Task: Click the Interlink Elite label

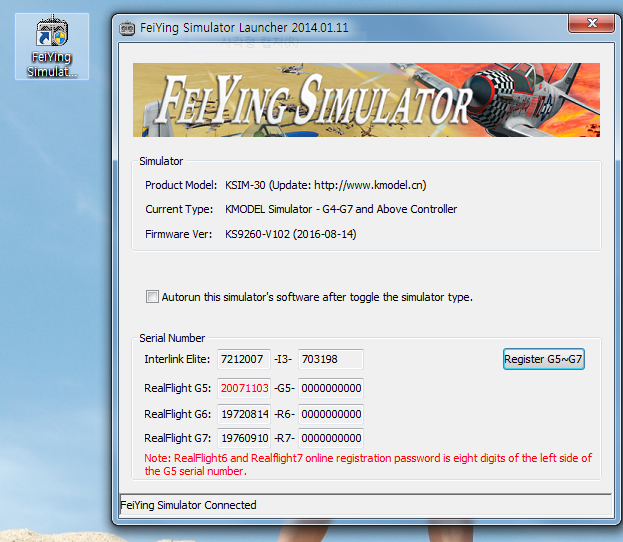Action: coord(177,359)
